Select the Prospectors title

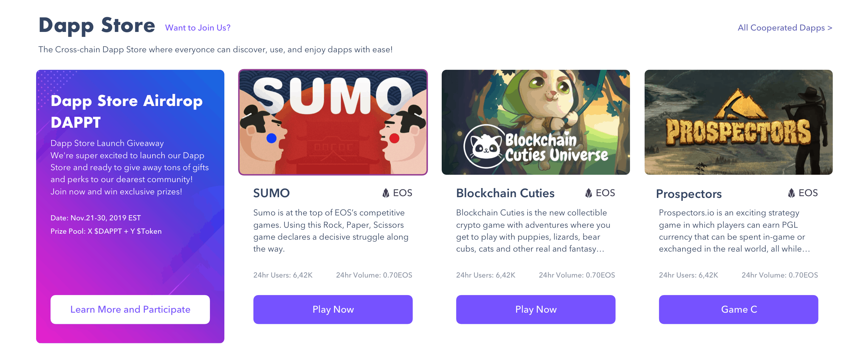point(689,194)
